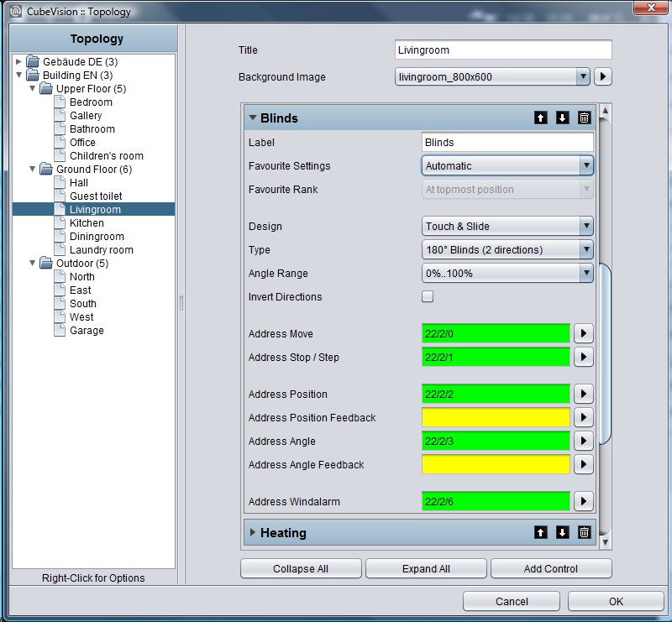Image resolution: width=672 pixels, height=622 pixels.
Task: Open the Angle Range dropdown
Action: click(x=507, y=274)
